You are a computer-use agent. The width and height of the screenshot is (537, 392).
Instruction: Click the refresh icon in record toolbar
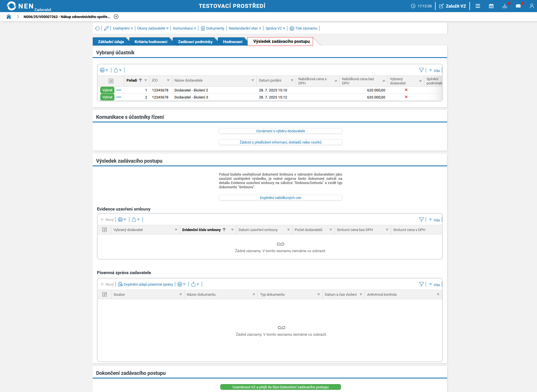(x=97, y=28)
